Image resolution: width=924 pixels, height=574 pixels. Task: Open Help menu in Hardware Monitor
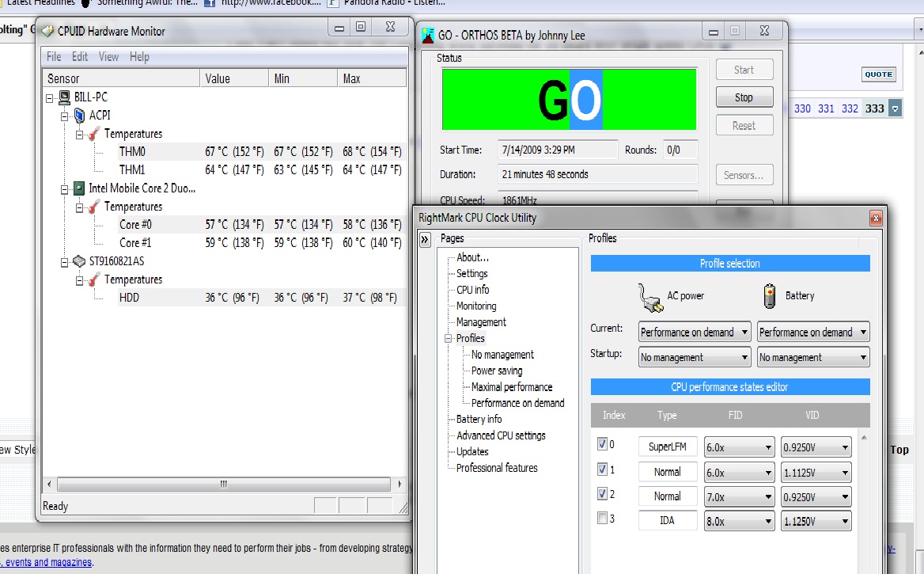(x=139, y=57)
